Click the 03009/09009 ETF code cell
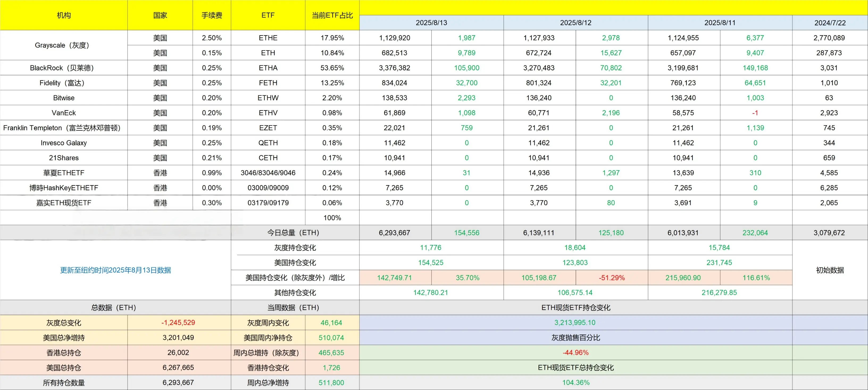 coord(268,188)
